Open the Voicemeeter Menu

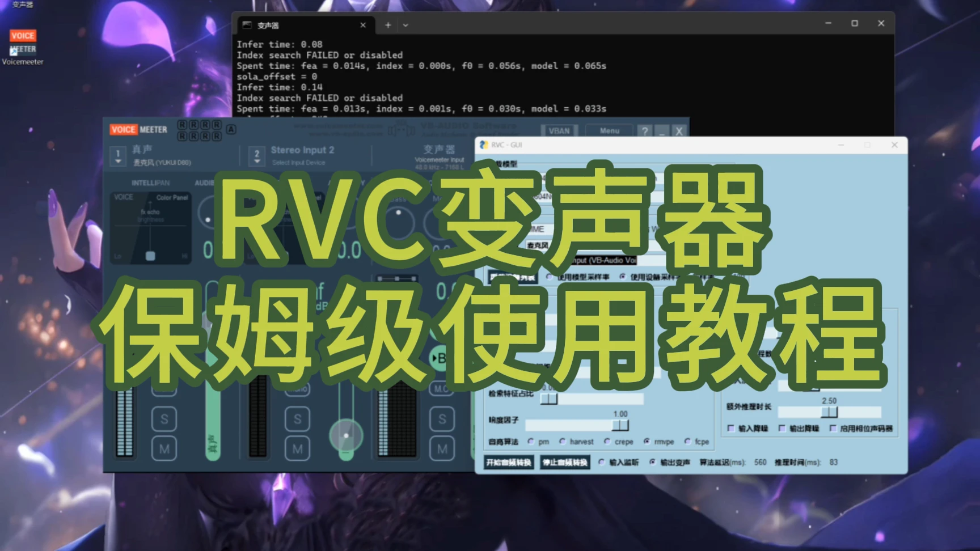pyautogui.click(x=610, y=130)
